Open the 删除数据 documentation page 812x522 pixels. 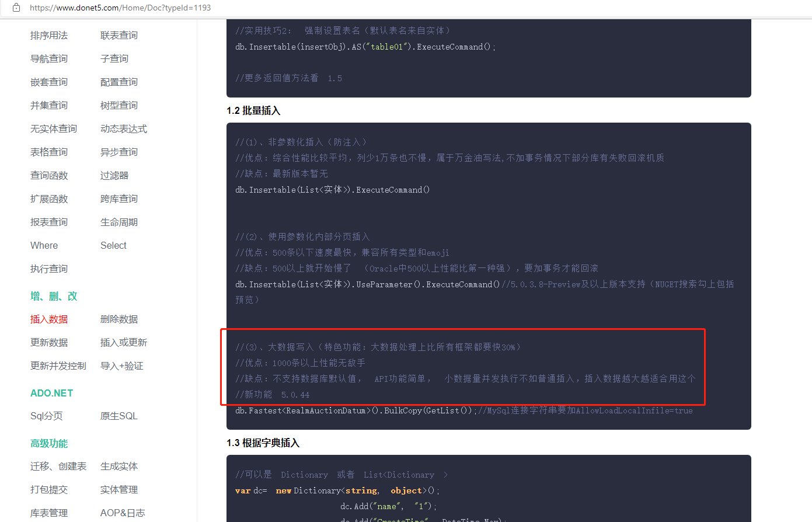[x=119, y=319]
